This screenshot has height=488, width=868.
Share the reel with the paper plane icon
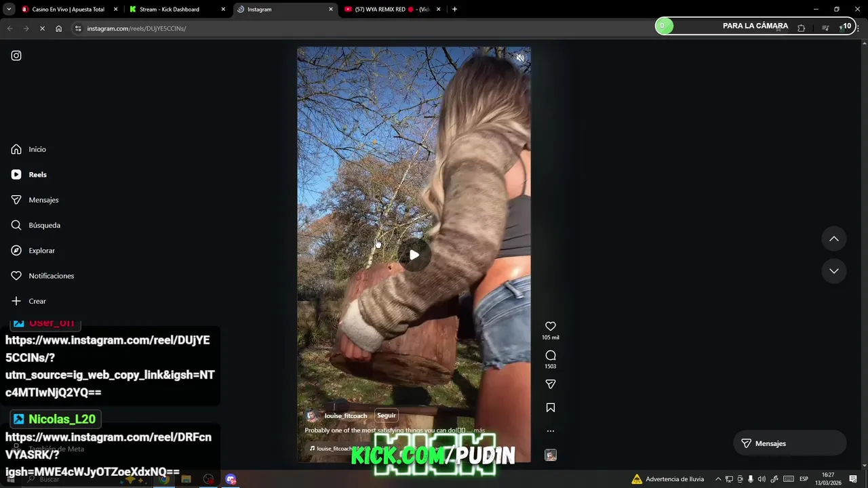click(x=551, y=384)
